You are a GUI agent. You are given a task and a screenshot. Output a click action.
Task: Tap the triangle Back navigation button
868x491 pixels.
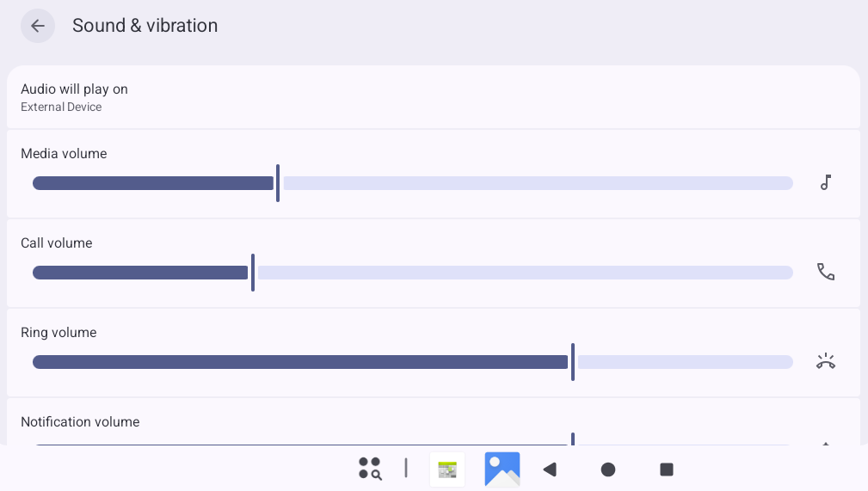[x=550, y=470]
